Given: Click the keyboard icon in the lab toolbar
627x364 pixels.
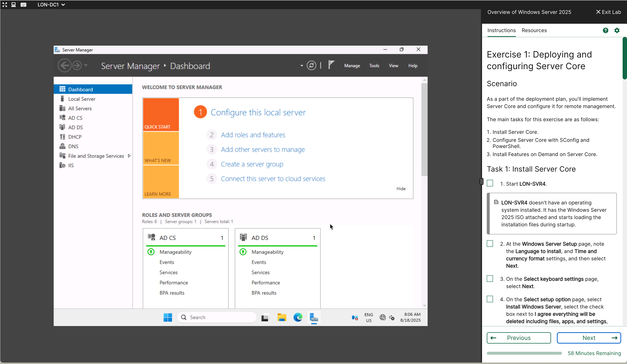Looking at the screenshot, I should tap(23, 5).
